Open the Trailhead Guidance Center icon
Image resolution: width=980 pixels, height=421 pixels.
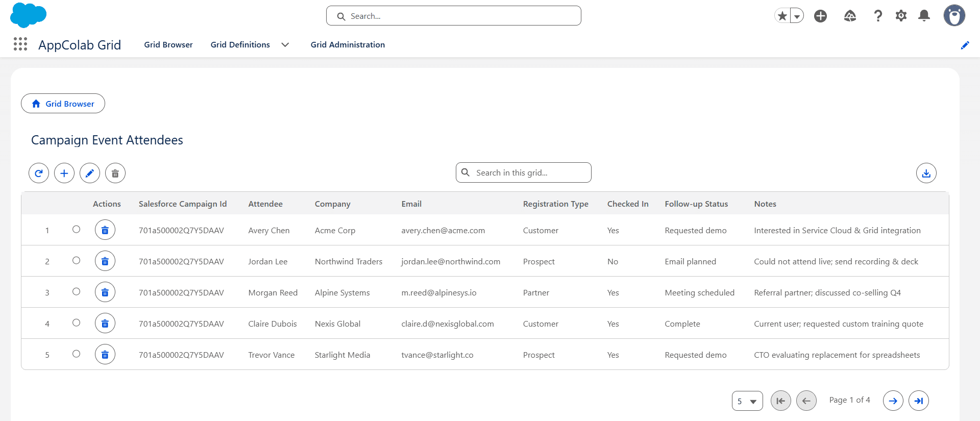(850, 16)
